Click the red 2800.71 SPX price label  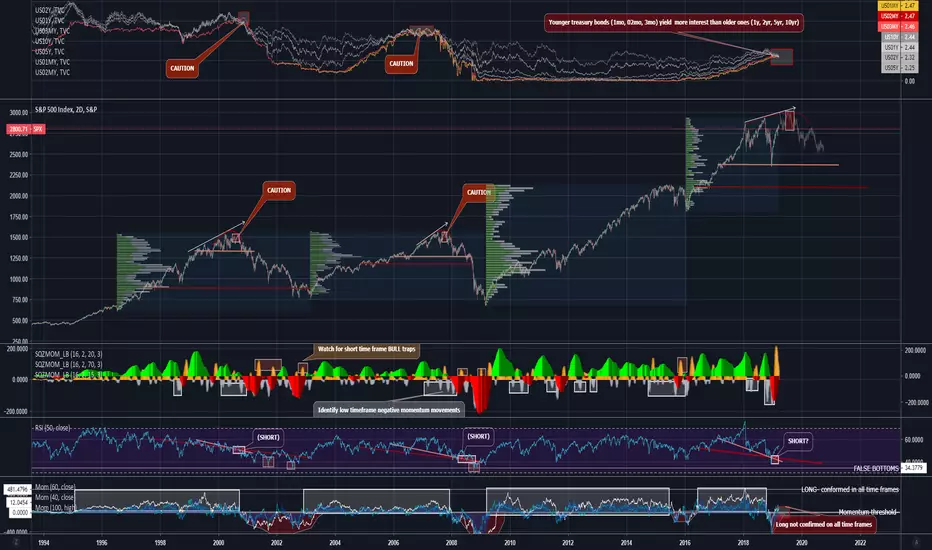click(26, 129)
